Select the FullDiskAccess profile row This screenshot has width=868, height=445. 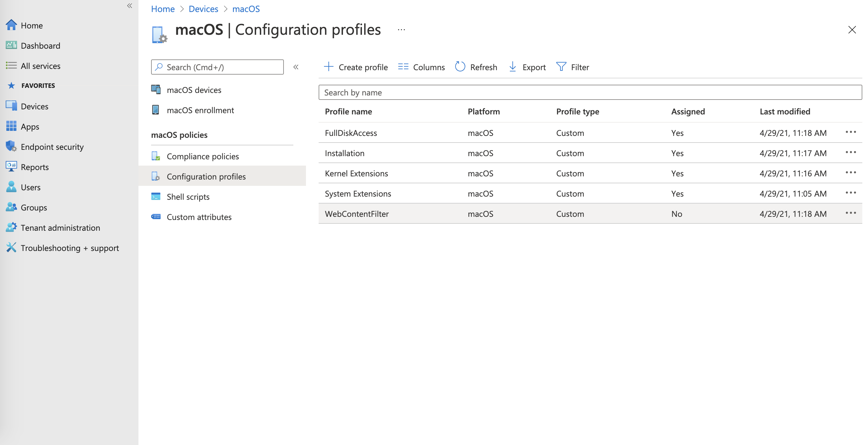click(x=351, y=133)
